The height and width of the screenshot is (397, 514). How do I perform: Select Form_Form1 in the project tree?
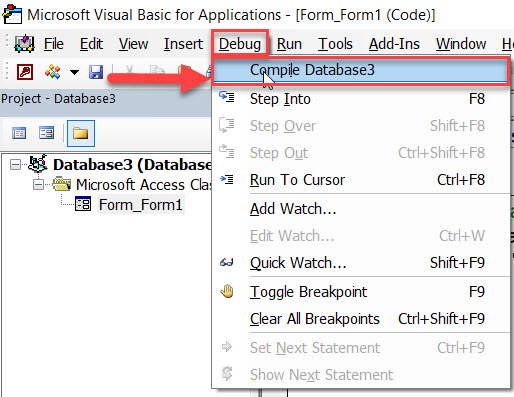click(141, 205)
